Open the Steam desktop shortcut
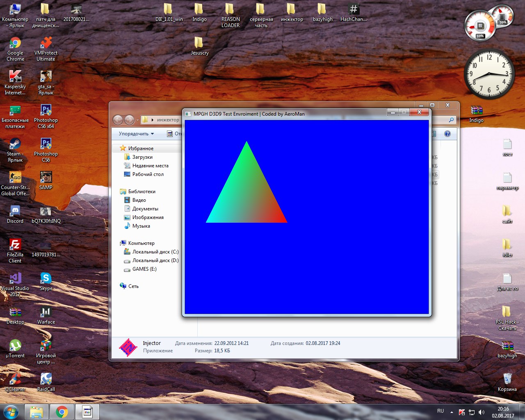Image resolution: width=525 pixels, height=420 pixels. (15, 144)
